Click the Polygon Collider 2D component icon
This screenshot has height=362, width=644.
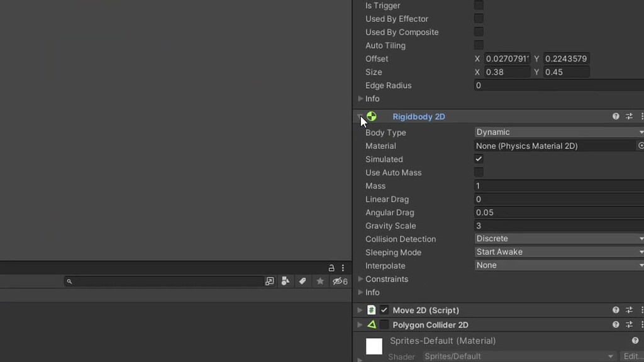coord(372,324)
